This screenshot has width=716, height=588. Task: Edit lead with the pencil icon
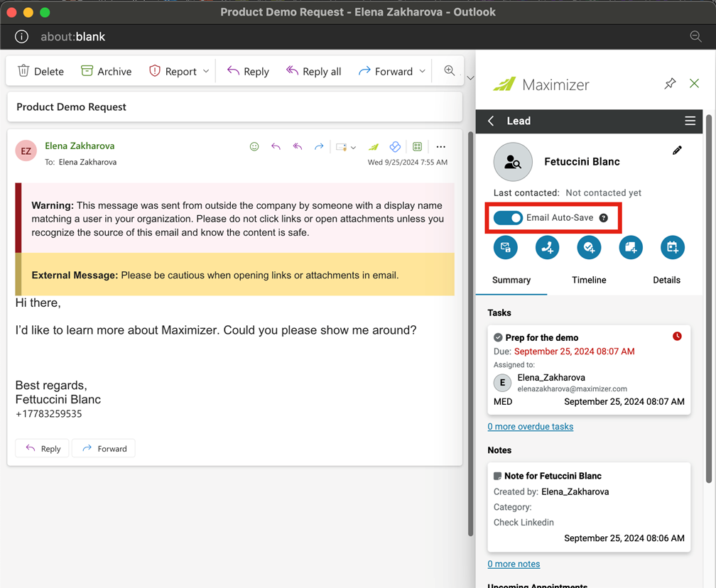pos(677,151)
